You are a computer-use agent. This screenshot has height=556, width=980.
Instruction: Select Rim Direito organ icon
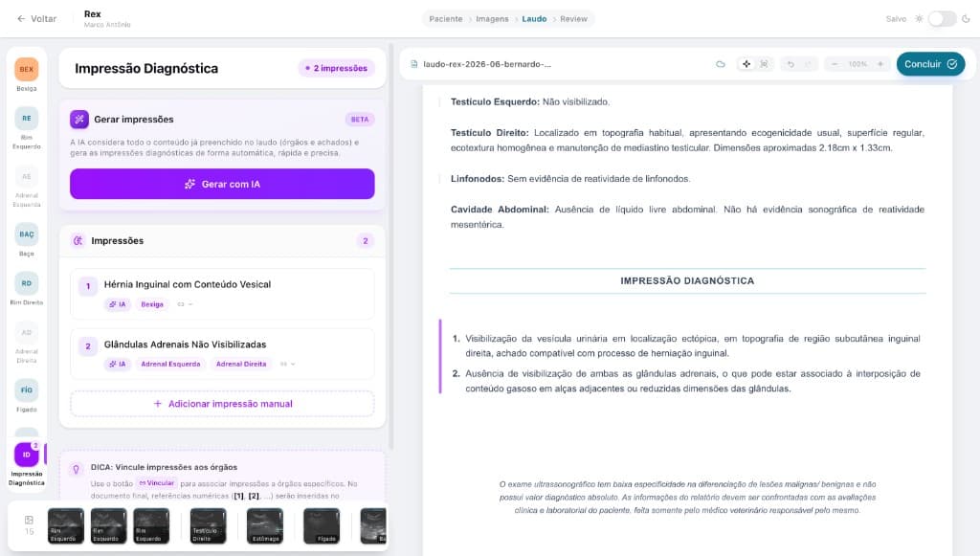point(26,283)
